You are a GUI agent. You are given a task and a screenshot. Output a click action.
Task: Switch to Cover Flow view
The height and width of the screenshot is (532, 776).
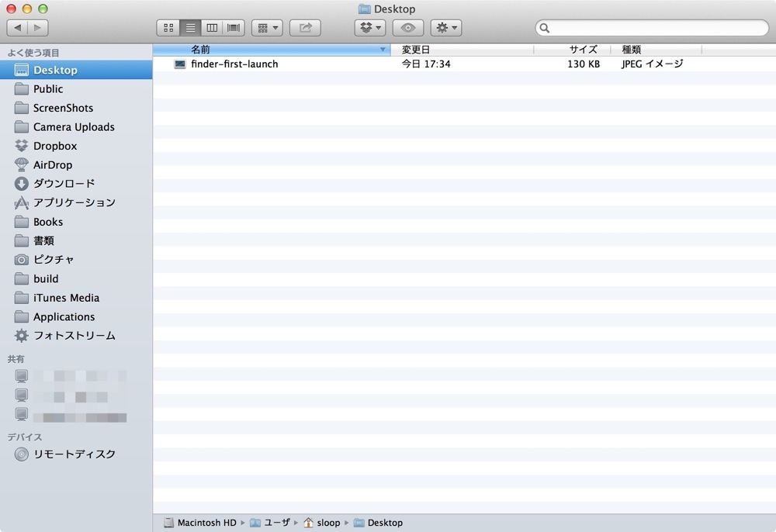pos(234,28)
